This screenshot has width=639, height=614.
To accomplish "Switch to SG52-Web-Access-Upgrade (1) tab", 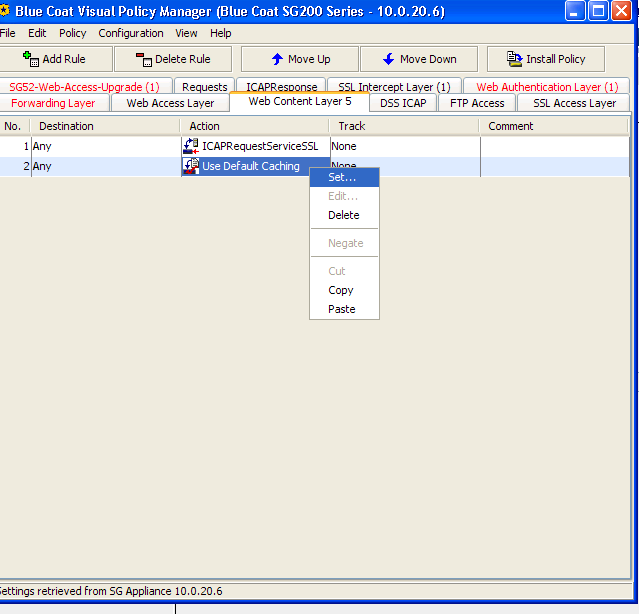I will pos(85,87).
